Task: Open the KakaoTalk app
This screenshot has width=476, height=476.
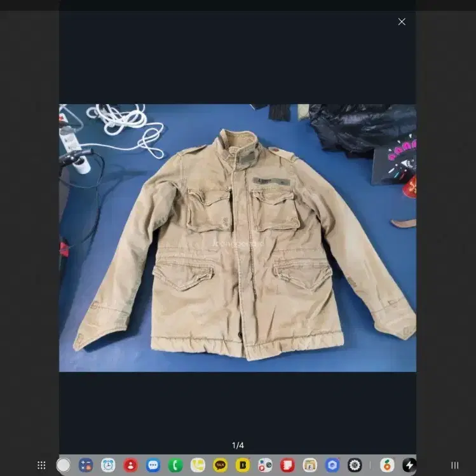Action: [220, 465]
